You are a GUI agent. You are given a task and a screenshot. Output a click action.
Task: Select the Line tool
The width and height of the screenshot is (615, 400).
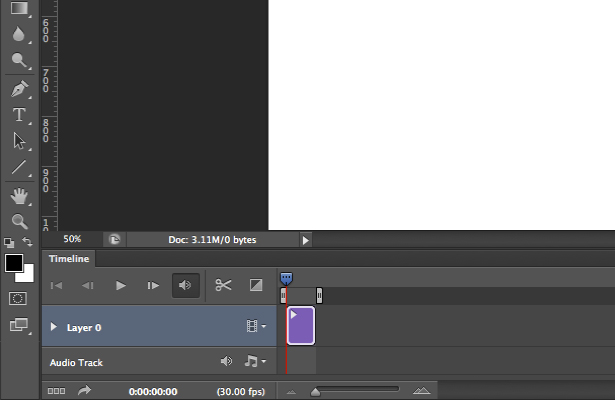[x=18, y=167]
